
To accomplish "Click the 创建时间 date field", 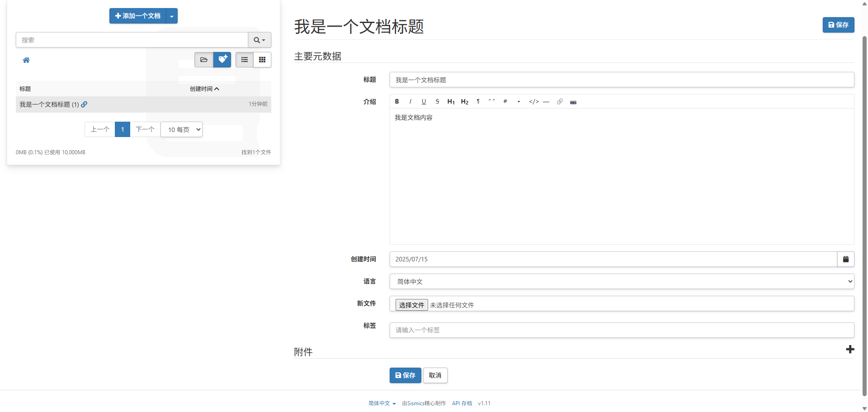I will (x=613, y=259).
